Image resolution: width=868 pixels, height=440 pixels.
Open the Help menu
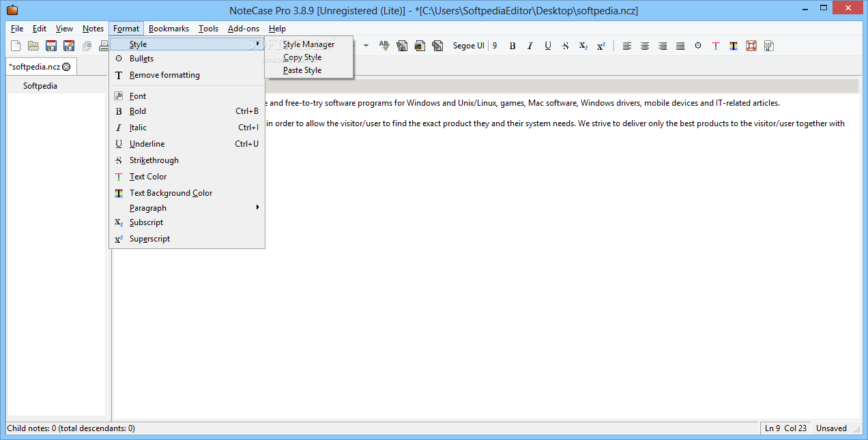coord(277,29)
